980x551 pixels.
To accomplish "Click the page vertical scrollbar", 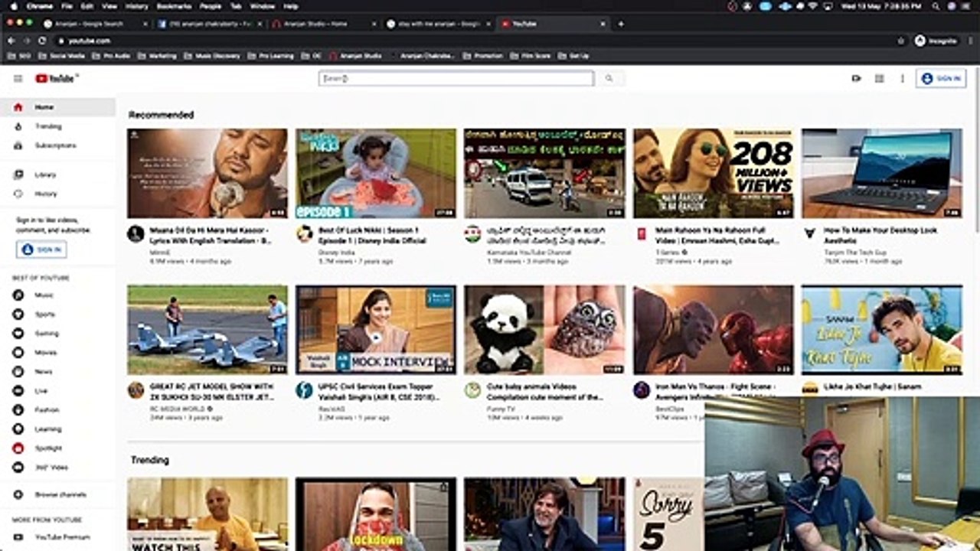I will pos(977,152).
